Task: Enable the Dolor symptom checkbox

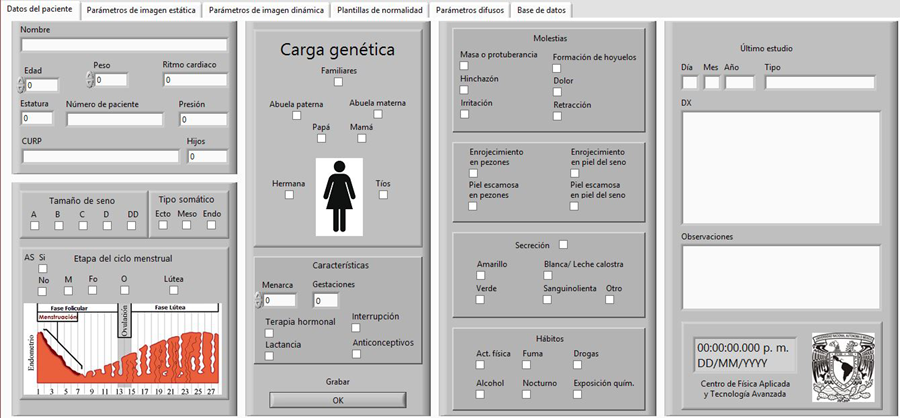Action: click(x=558, y=92)
